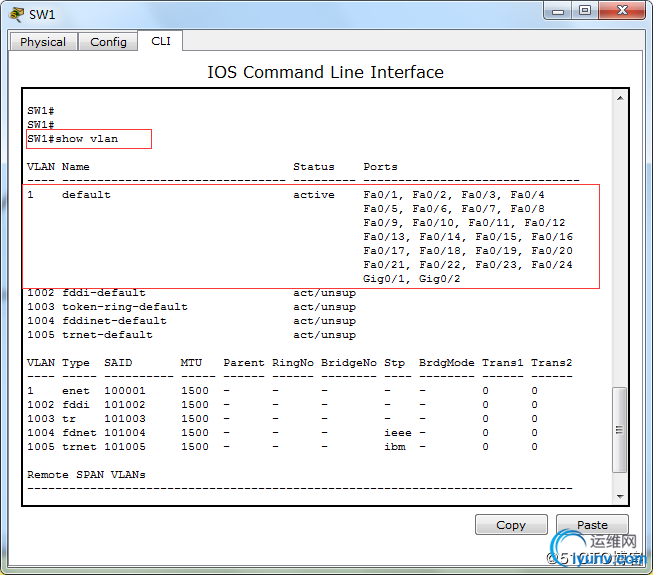The image size is (653, 575).
Task: Click the '100001' SAID value
Action: (x=125, y=391)
